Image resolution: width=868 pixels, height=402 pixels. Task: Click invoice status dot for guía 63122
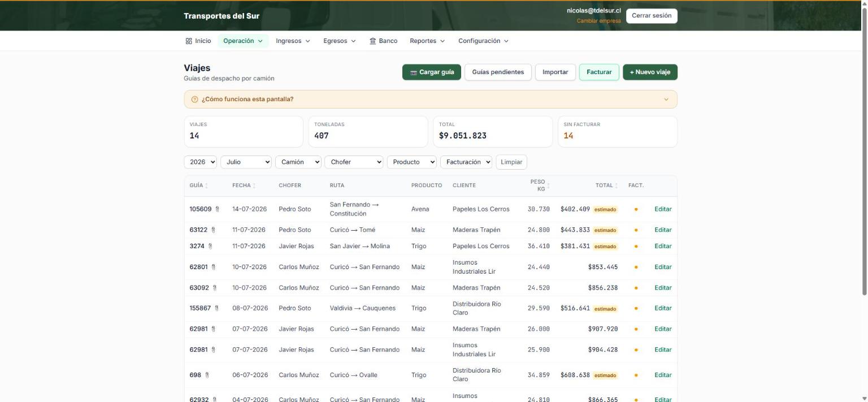coord(636,230)
